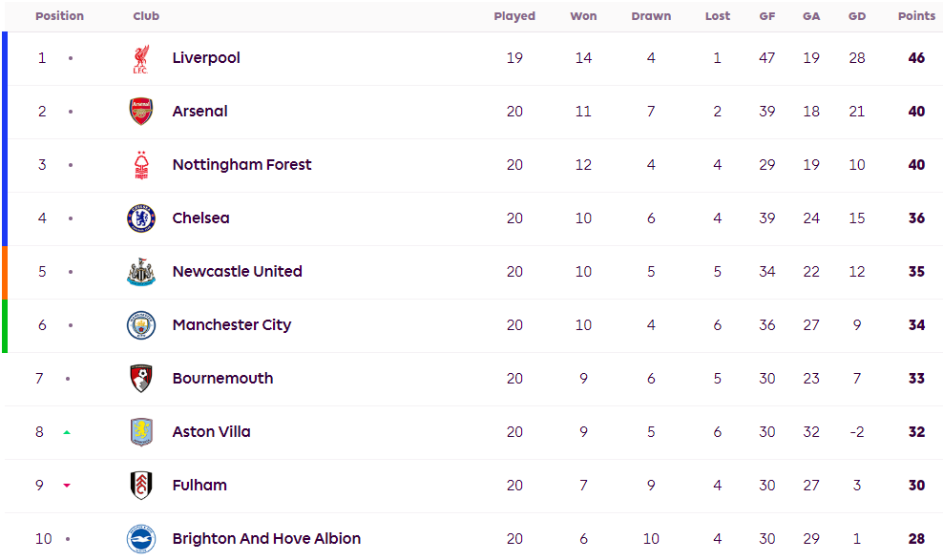The width and height of the screenshot is (943, 560).
Task: Select the Bournemouth club crest
Action: click(x=140, y=379)
